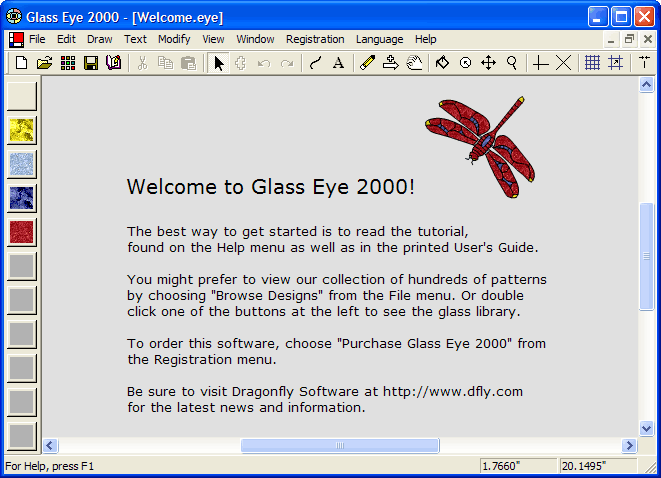Close the Welcome.eye document window
The width and height of the screenshot is (661, 478).
[648, 40]
